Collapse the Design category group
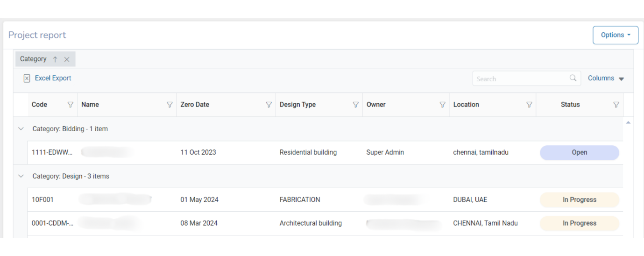 [x=21, y=177]
